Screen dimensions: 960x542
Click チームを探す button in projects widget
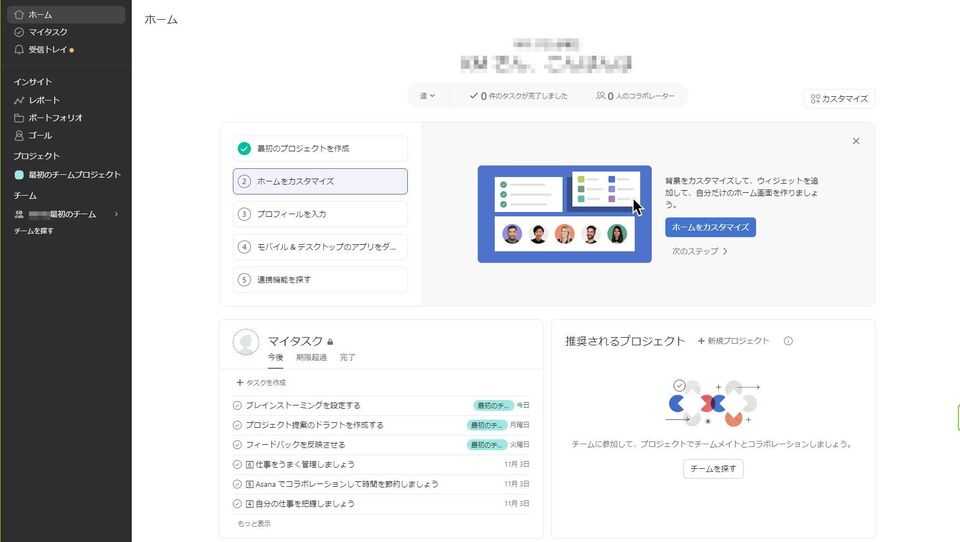pyautogui.click(x=713, y=469)
